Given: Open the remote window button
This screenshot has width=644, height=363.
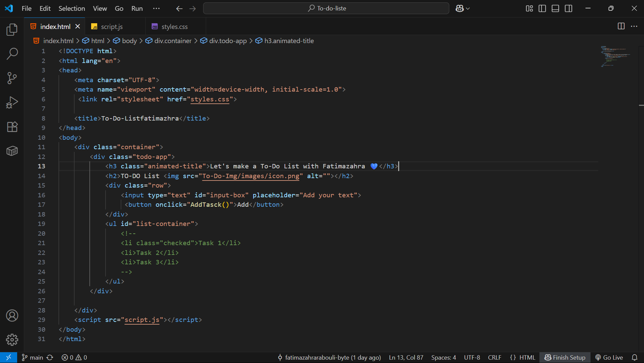Looking at the screenshot, I should [x=8, y=357].
